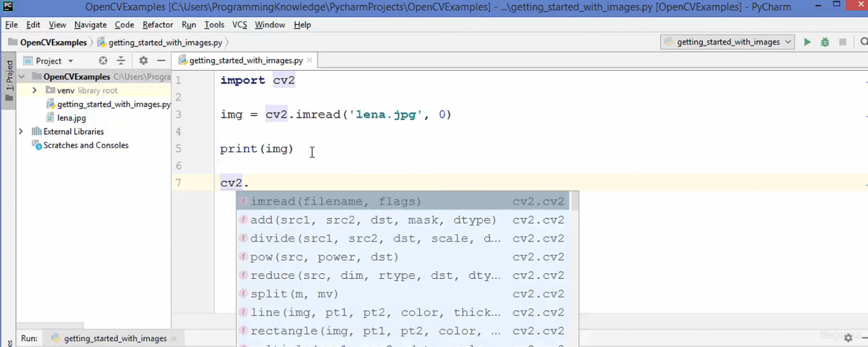Screen dimensions: 868x347
Task: Click the autocomplete popup scrollbar
Action: tap(575, 201)
